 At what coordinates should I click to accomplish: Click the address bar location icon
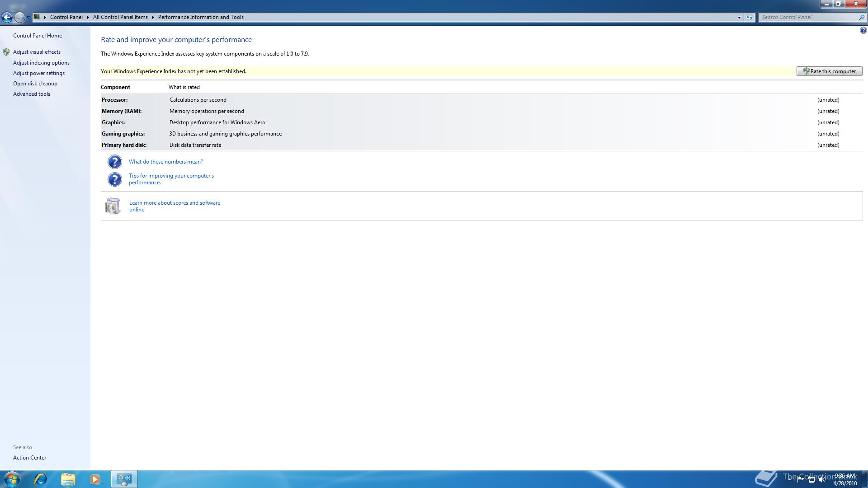(37, 17)
